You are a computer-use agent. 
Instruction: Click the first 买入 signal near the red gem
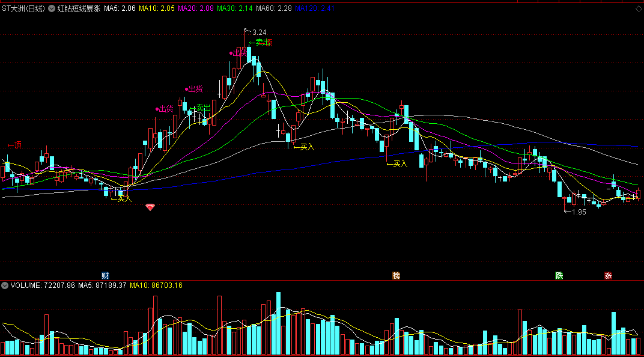pyautogui.click(x=121, y=199)
